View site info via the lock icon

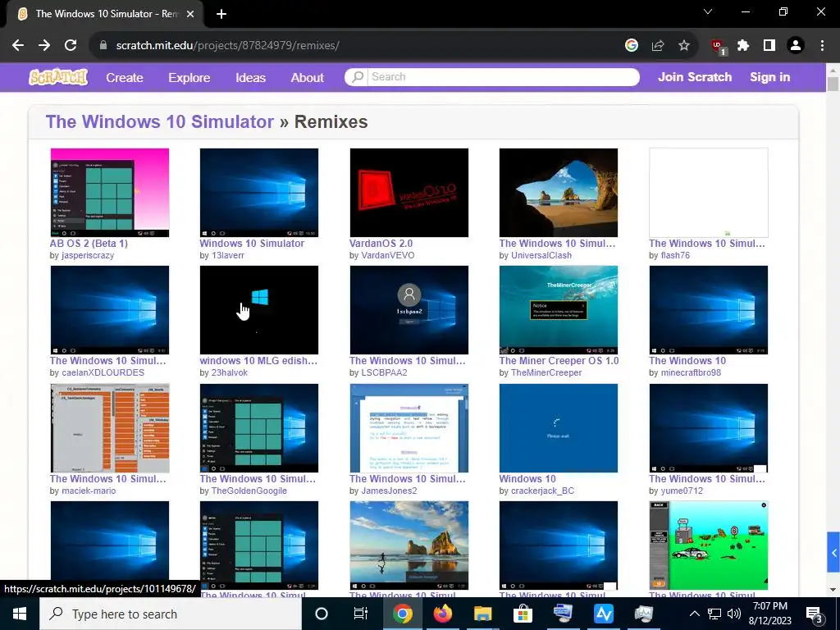point(103,46)
